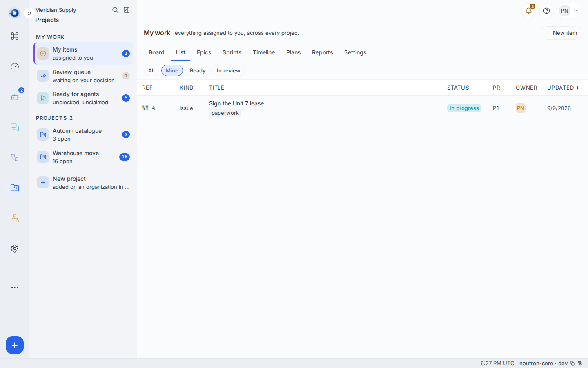Open the notifications bell
This screenshot has width=588, height=368.
(528, 11)
